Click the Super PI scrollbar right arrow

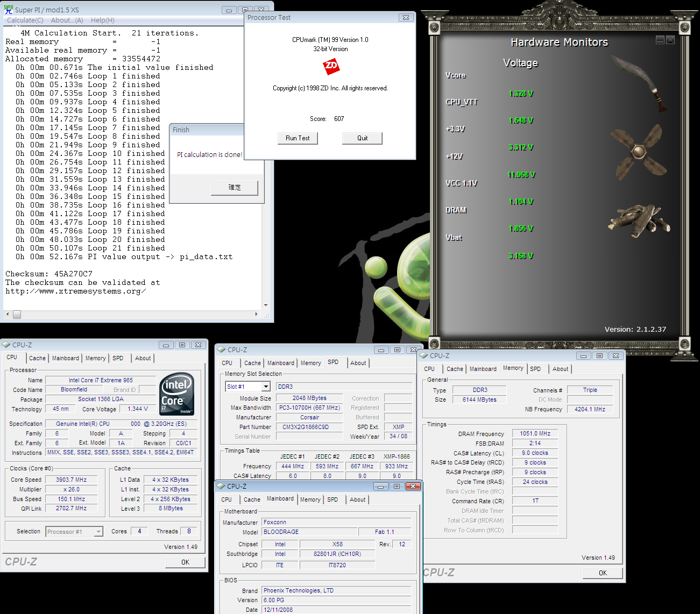[x=256, y=314]
